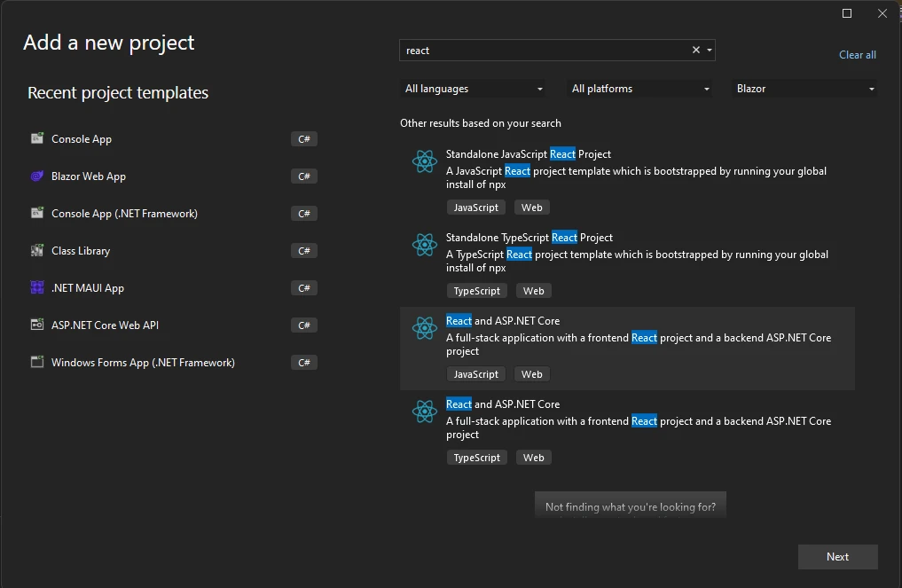The width and height of the screenshot is (902, 588).
Task: Click the Console App template icon
Action: pos(37,138)
